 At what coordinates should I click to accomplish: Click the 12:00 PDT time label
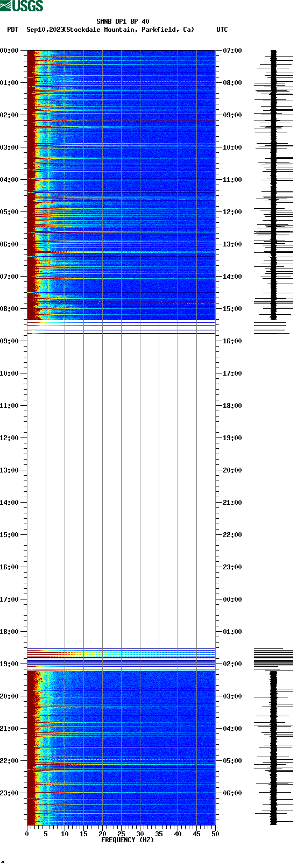[x=9, y=438]
